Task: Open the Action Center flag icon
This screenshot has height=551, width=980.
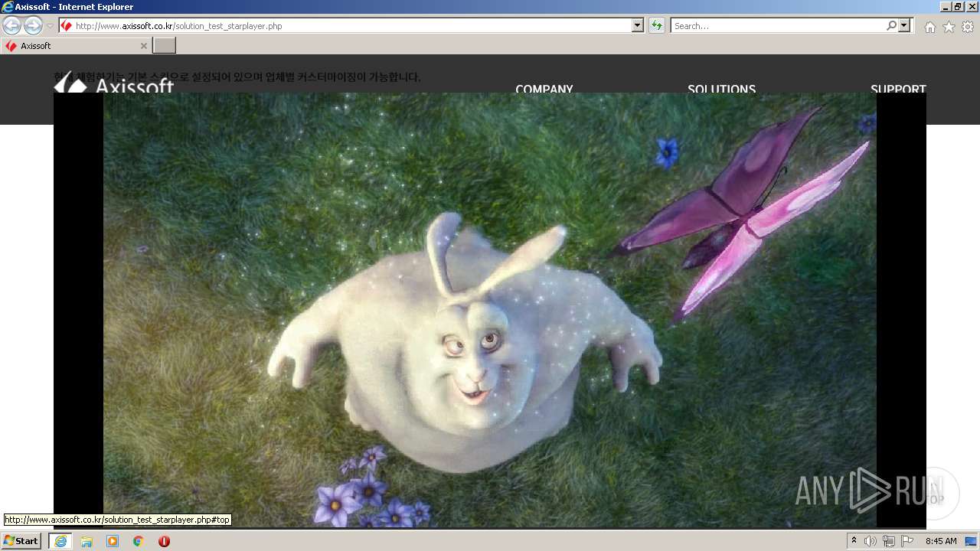Action: point(907,541)
